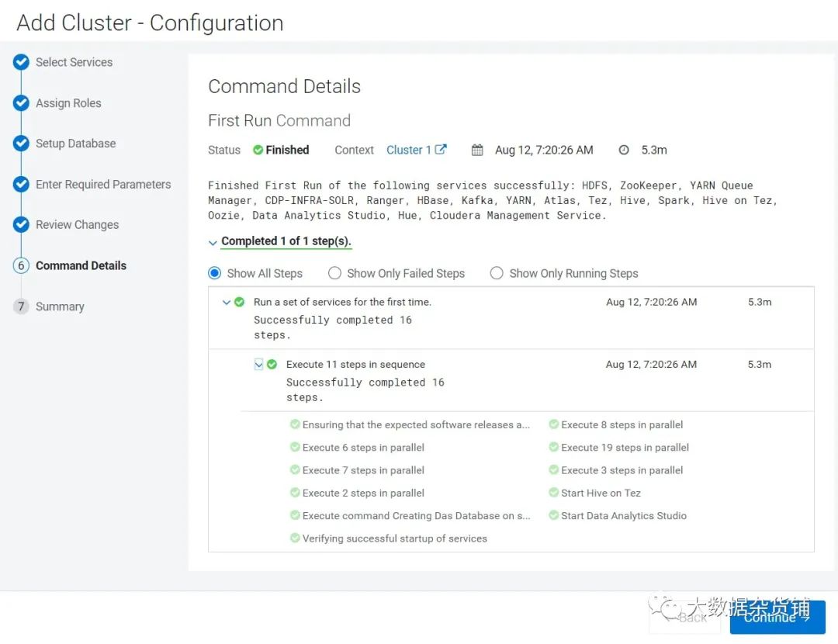This screenshot has width=838, height=644.
Task: Click the clock icon beside 5.3m duration
Action: pyautogui.click(x=624, y=151)
